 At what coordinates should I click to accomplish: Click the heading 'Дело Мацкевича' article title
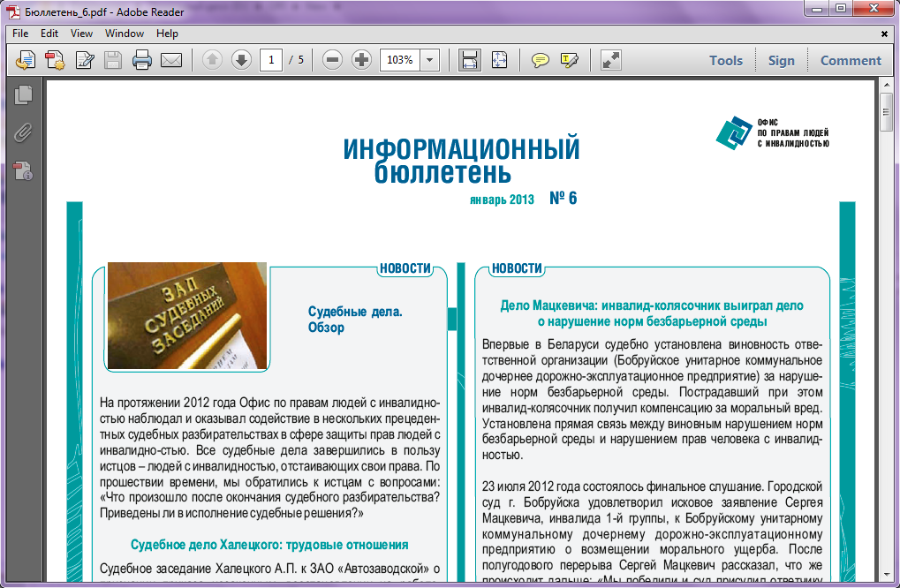652,313
